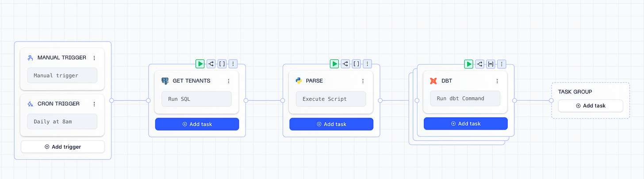Click the [m] map icon on DBT group
This screenshot has width=644, height=179.
491,64
